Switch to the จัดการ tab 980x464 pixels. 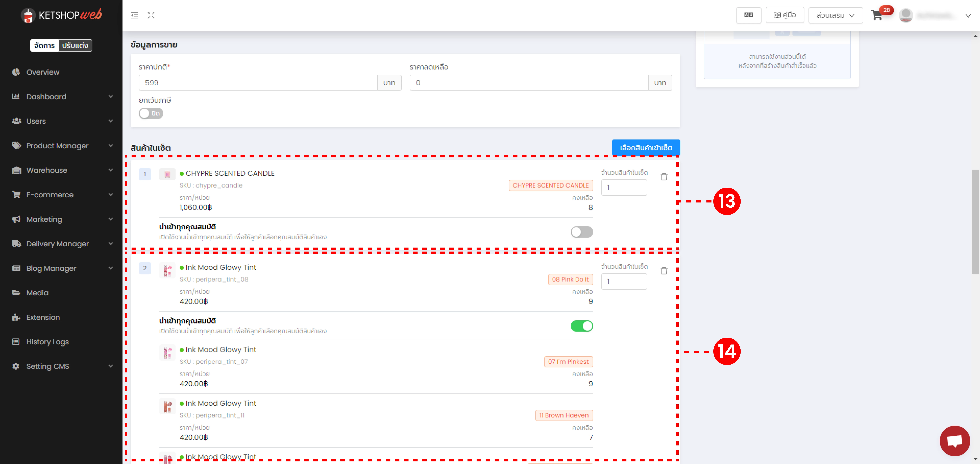(44, 45)
